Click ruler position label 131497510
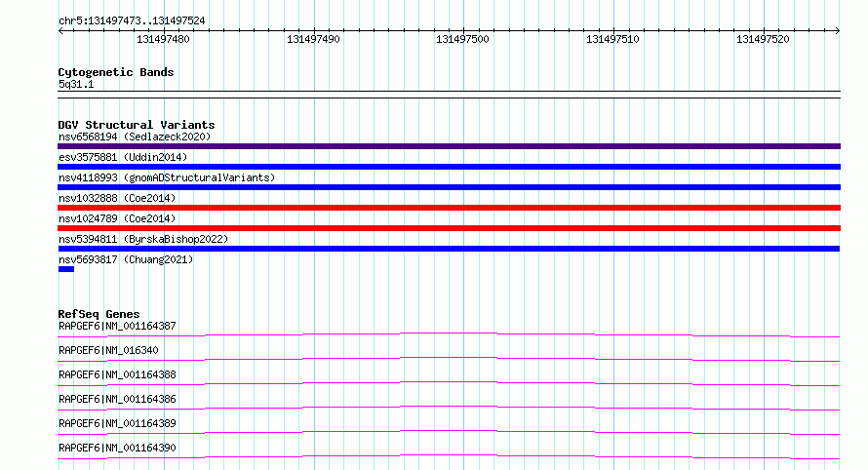 click(x=612, y=39)
